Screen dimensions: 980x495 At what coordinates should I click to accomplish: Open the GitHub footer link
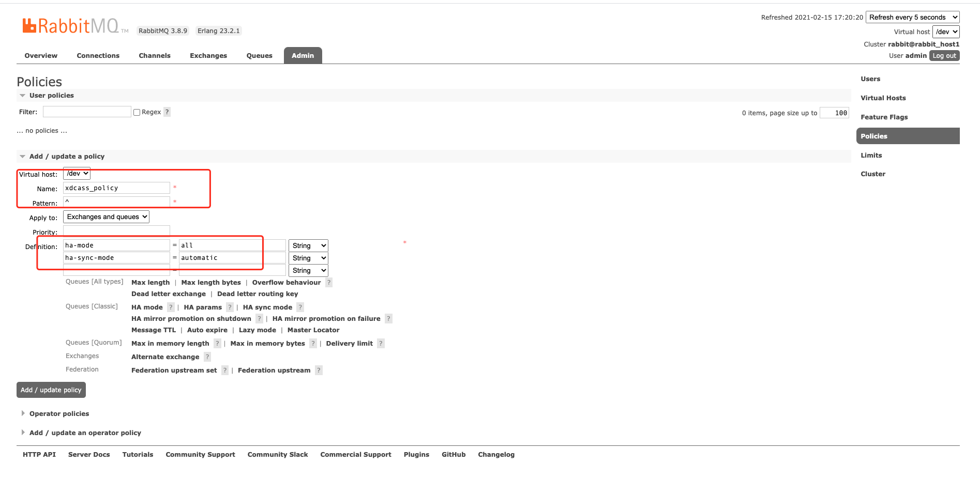454,455
